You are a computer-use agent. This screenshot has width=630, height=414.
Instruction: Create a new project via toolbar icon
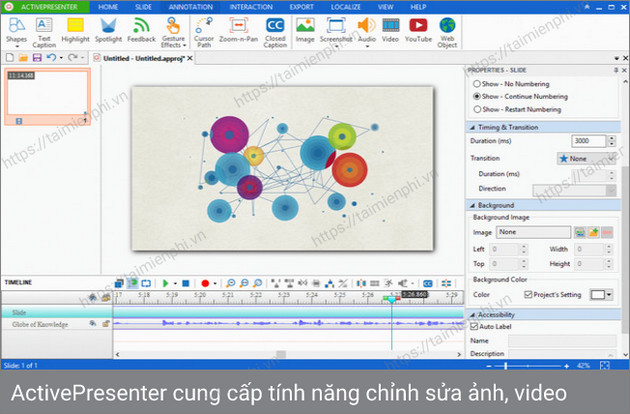point(9,58)
